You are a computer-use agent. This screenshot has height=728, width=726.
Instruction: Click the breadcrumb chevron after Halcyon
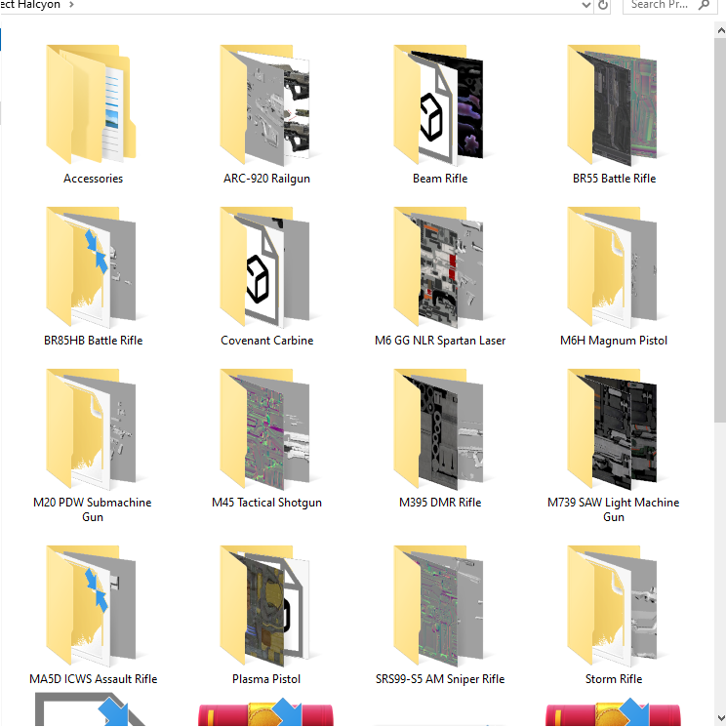71,5
